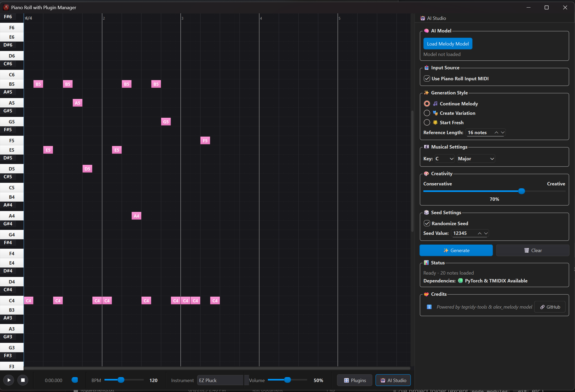Screen dimensions: 575x392
Task: Click the Volume value 50%
Action: click(318, 380)
